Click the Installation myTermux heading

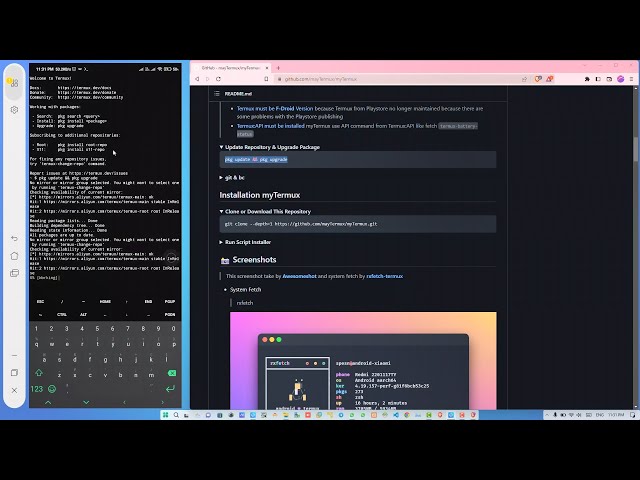260,195
